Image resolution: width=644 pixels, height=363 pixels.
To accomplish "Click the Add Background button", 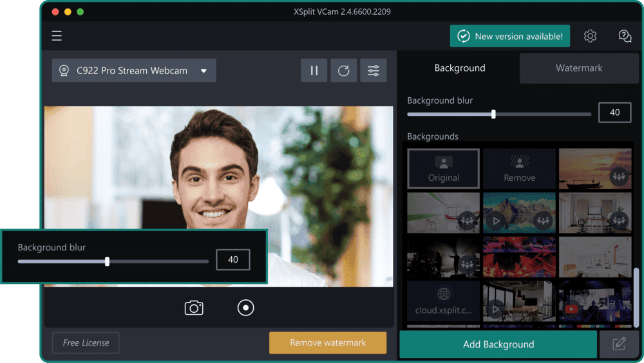I will coord(498,344).
